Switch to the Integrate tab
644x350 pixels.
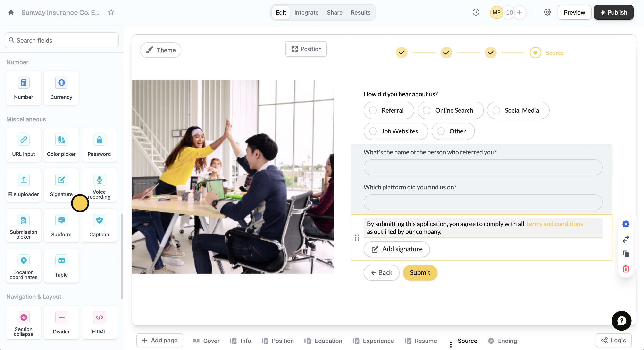[x=306, y=13]
